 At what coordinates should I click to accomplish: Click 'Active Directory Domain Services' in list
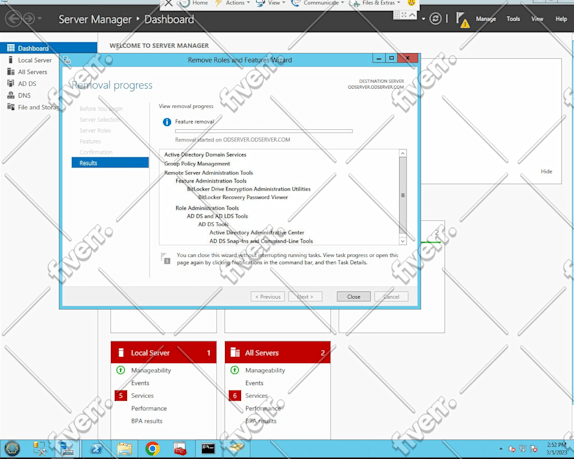[205, 154]
